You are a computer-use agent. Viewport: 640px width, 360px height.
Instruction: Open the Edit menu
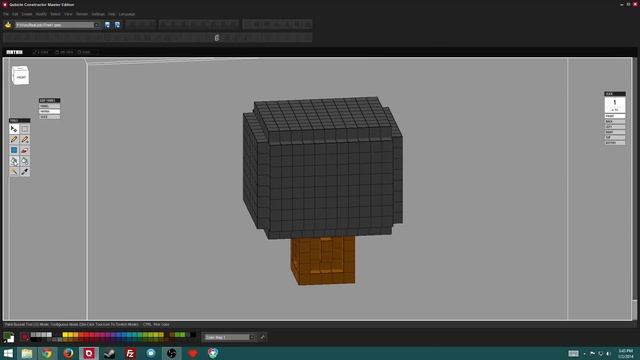pos(15,14)
